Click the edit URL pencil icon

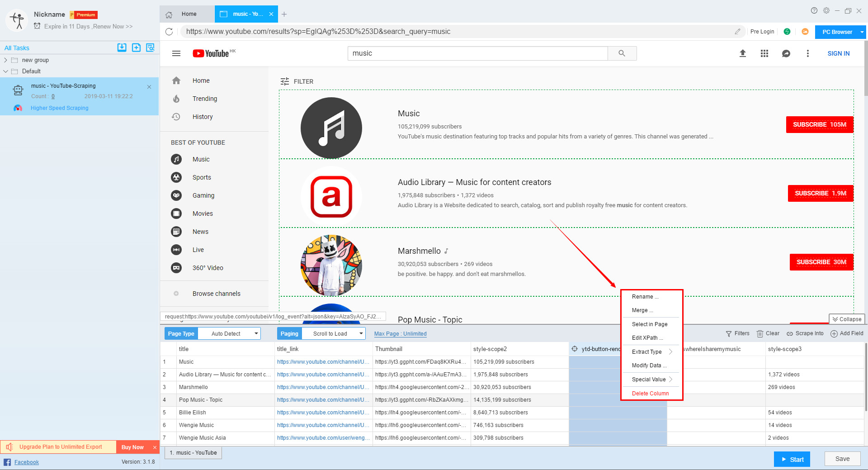click(x=737, y=32)
